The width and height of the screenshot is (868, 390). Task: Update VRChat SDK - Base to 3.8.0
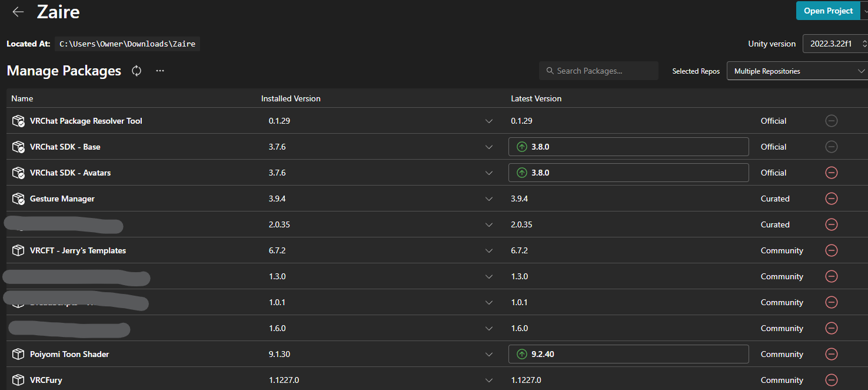tap(628, 147)
